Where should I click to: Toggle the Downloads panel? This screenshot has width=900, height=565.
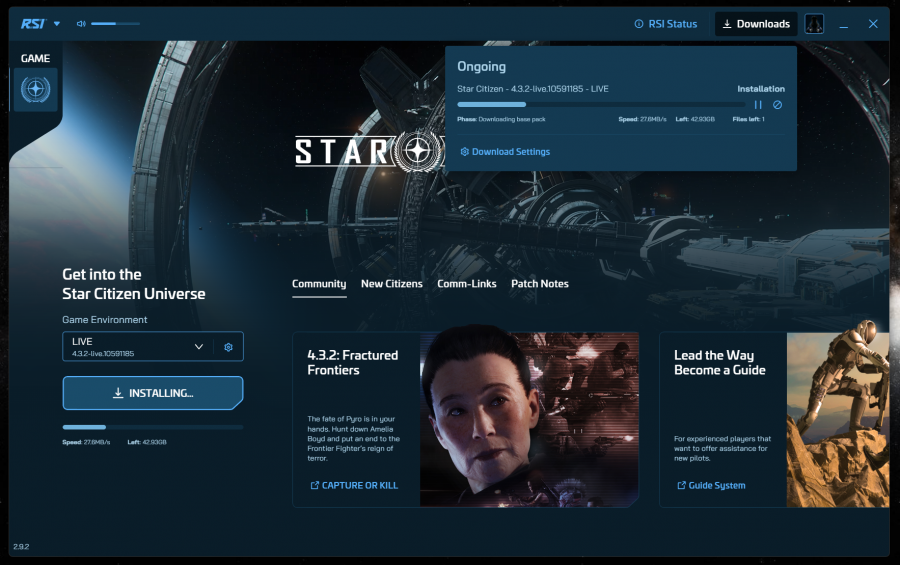pyautogui.click(x=756, y=24)
